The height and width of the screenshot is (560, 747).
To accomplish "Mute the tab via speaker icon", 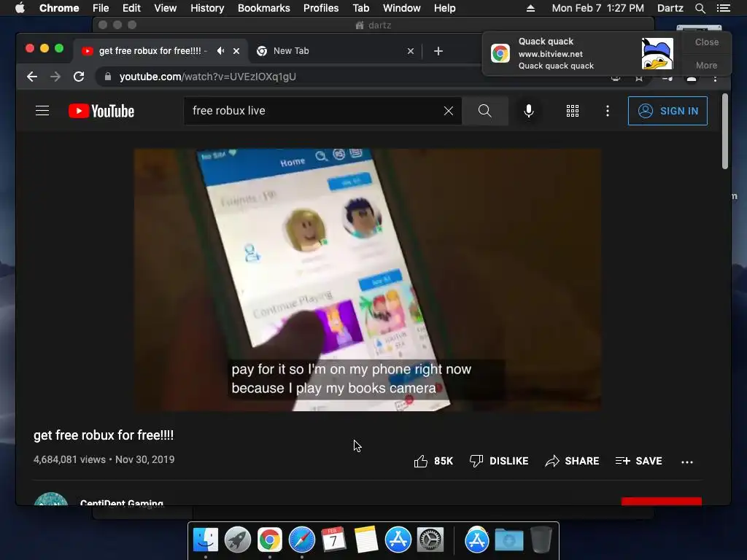I will [x=220, y=51].
